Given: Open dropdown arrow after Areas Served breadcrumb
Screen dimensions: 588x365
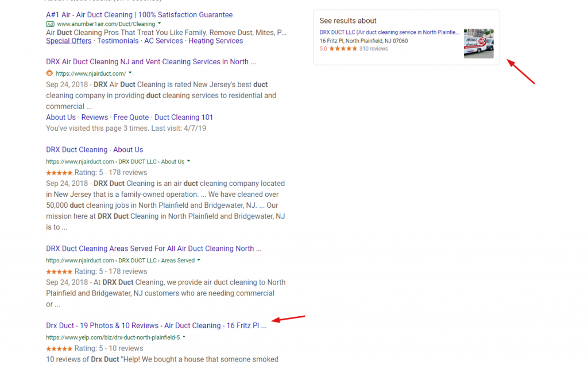Looking at the screenshot, I should (x=199, y=260).
